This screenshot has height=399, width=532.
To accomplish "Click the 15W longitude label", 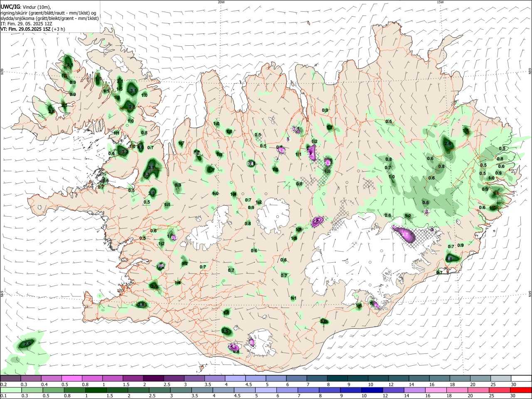I will coord(440,2).
